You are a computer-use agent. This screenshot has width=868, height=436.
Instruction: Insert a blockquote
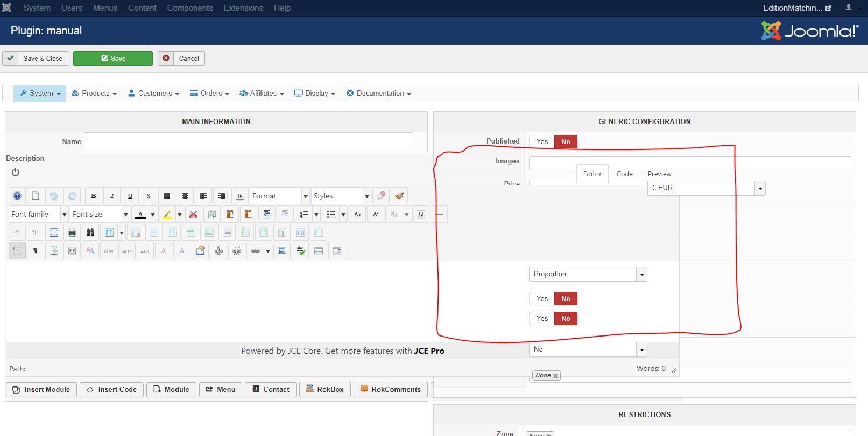click(x=240, y=196)
